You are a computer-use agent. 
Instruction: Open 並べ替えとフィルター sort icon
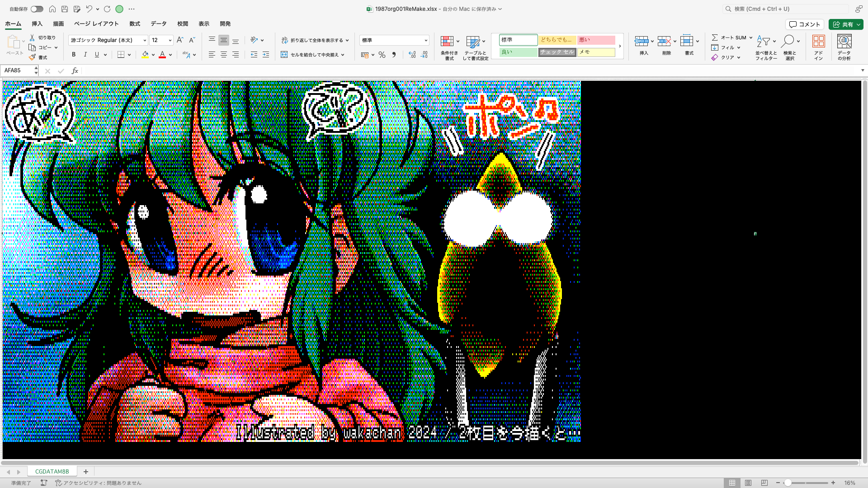pyautogui.click(x=764, y=41)
